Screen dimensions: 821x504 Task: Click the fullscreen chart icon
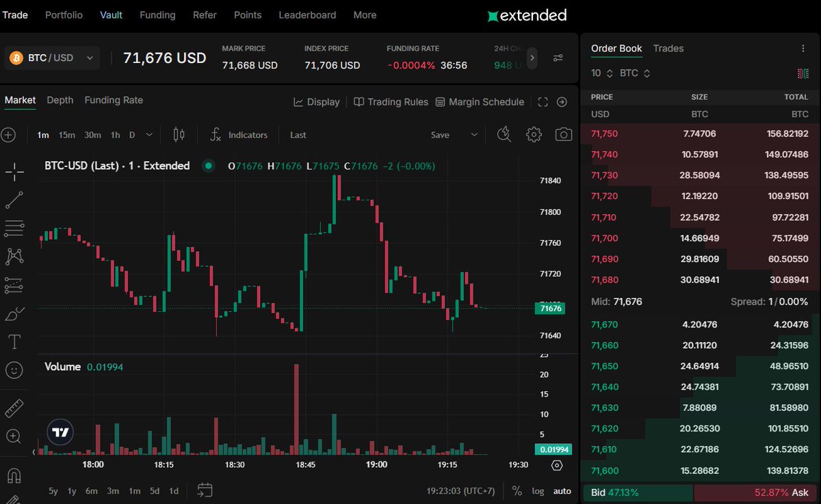(x=543, y=102)
